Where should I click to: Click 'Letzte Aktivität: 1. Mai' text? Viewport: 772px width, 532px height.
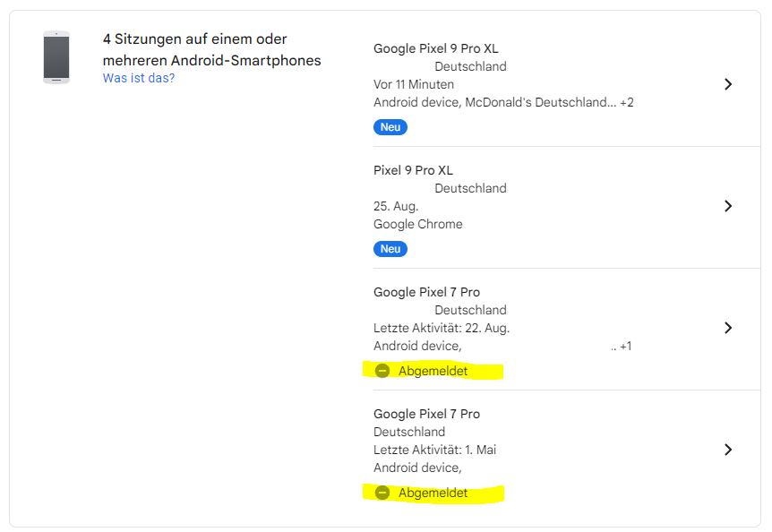click(434, 450)
